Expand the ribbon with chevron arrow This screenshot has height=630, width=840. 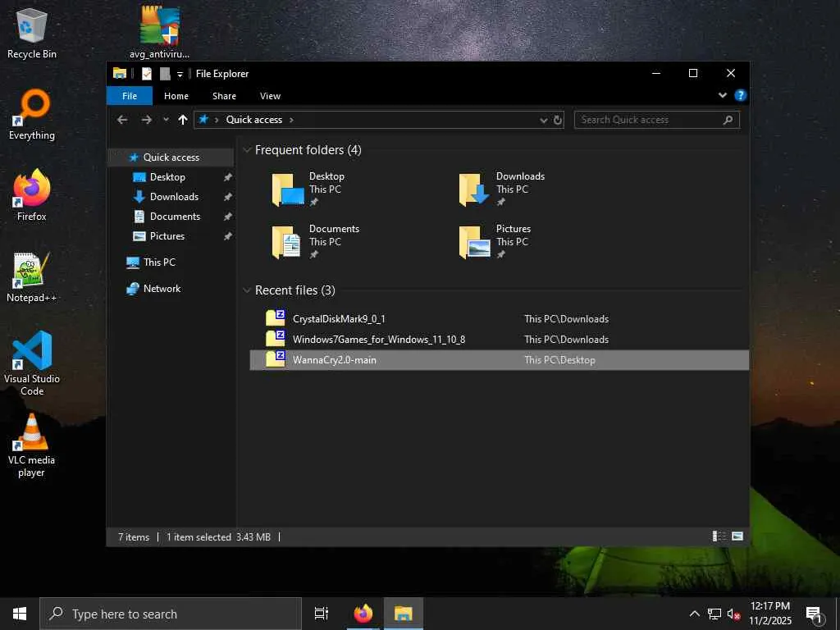click(x=723, y=96)
